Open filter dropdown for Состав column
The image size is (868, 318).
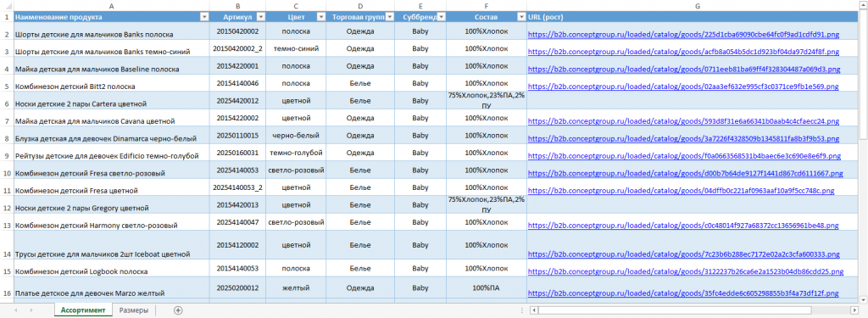(521, 17)
